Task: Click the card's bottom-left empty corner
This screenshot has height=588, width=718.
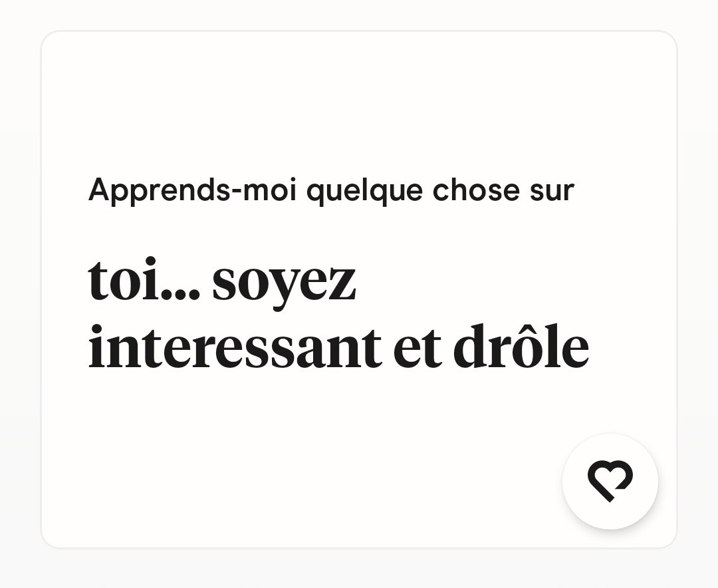Action: 73,519
